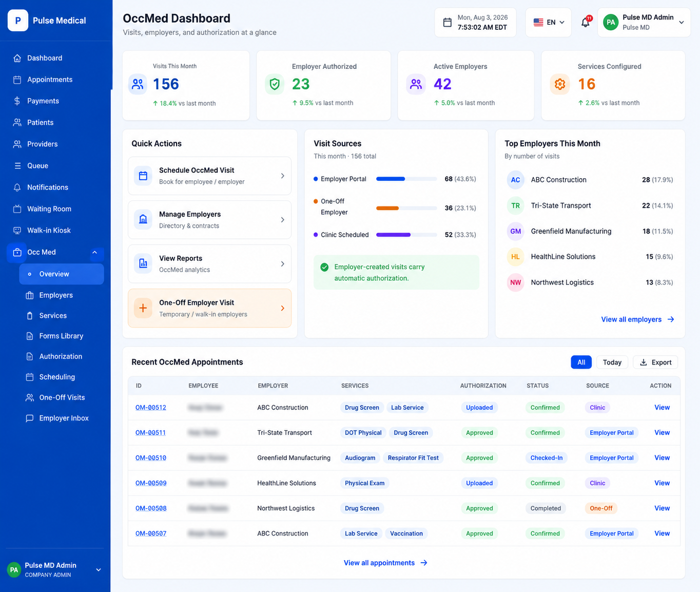Click the One-Off Employer orange progress bar
This screenshot has height=592, width=700.
tap(406, 208)
